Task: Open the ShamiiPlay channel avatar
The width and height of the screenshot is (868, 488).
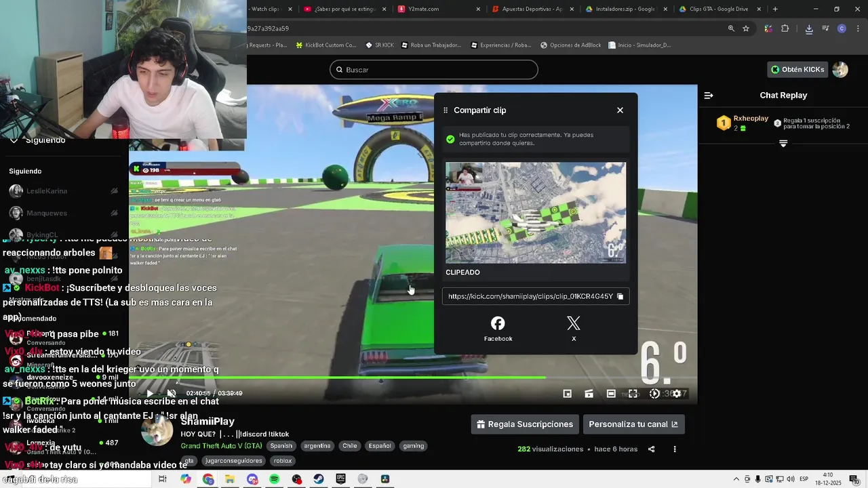Action: (x=157, y=430)
